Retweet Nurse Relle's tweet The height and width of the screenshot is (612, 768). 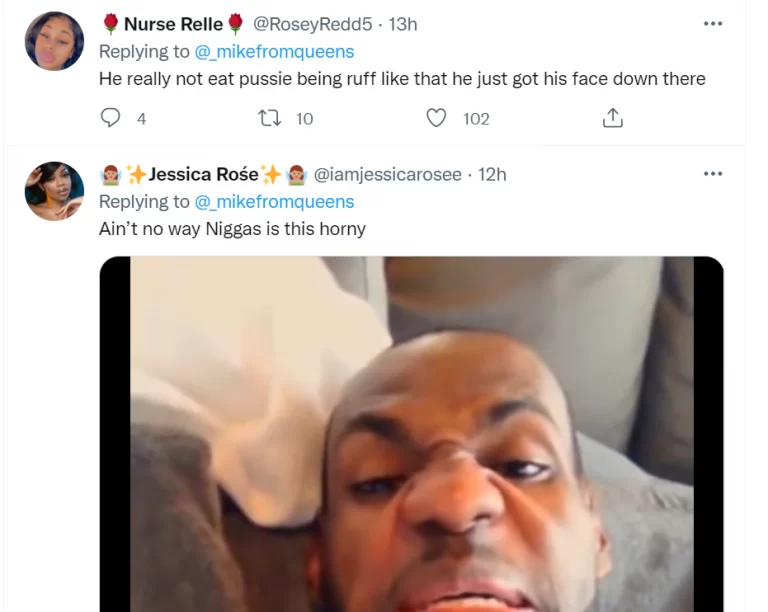[269, 118]
